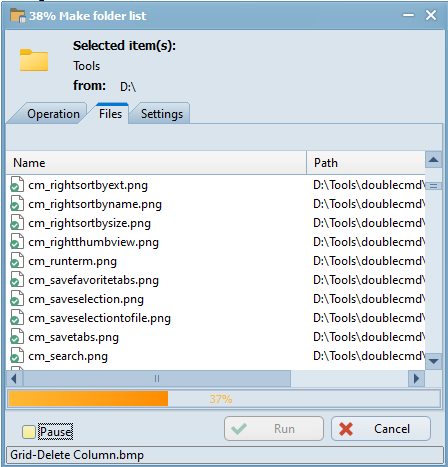Click the horizontal scrollbar thumb
The image size is (448, 467).
tap(157, 379)
